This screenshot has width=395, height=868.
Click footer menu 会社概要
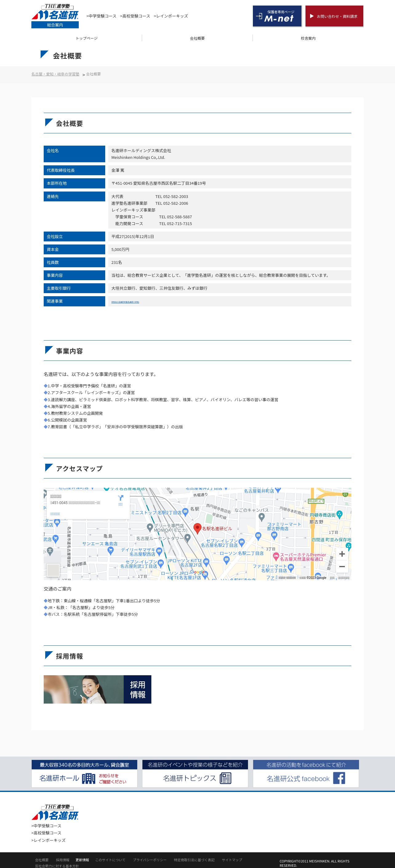(x=42, y=860)
